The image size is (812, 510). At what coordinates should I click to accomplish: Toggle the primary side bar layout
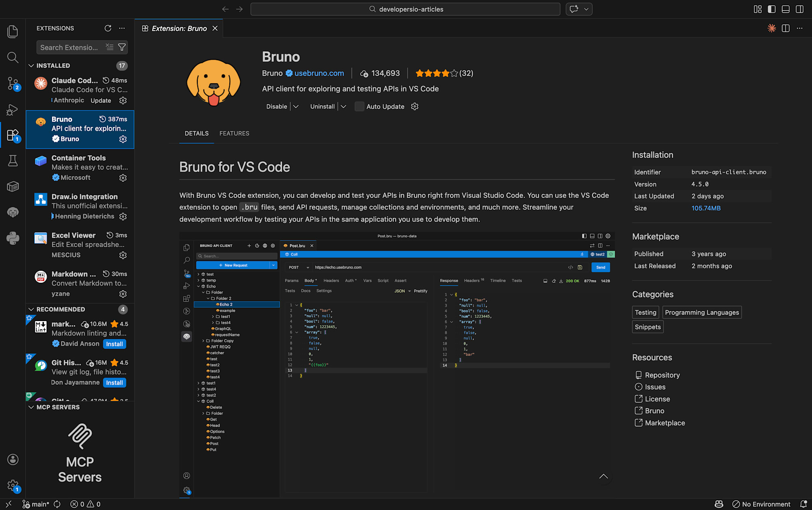(771, 9)
